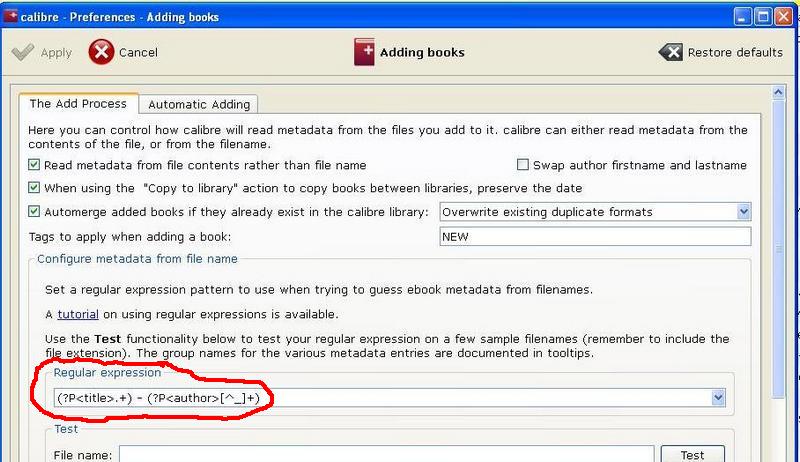Maximize the calibre Preferences window
The height and width of the screenshot is (462, 800).
763,17
